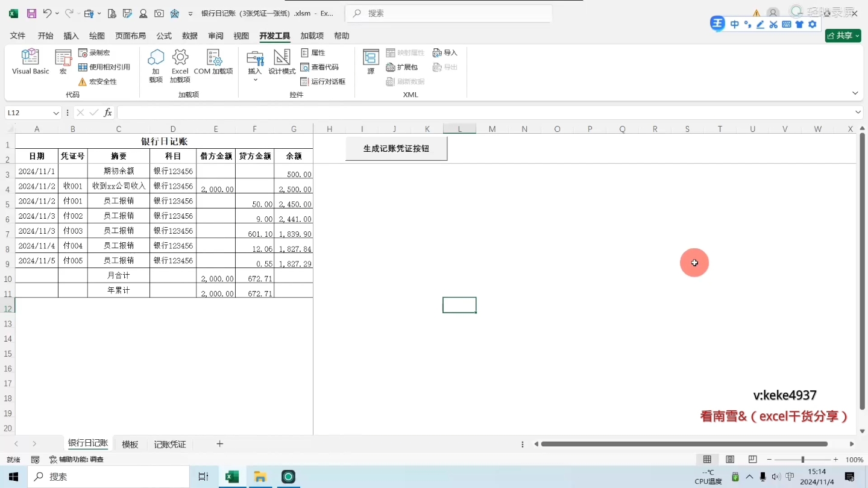Switch to Normal view in status bar
This screenshot has width=868, height=488.
tap(707, 460)
